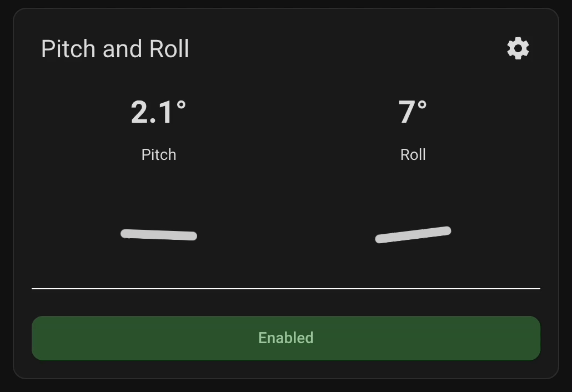572x392 pixels.
Task: Click the Pitch label under 2.1°
Action: click(x=159, y=154)
